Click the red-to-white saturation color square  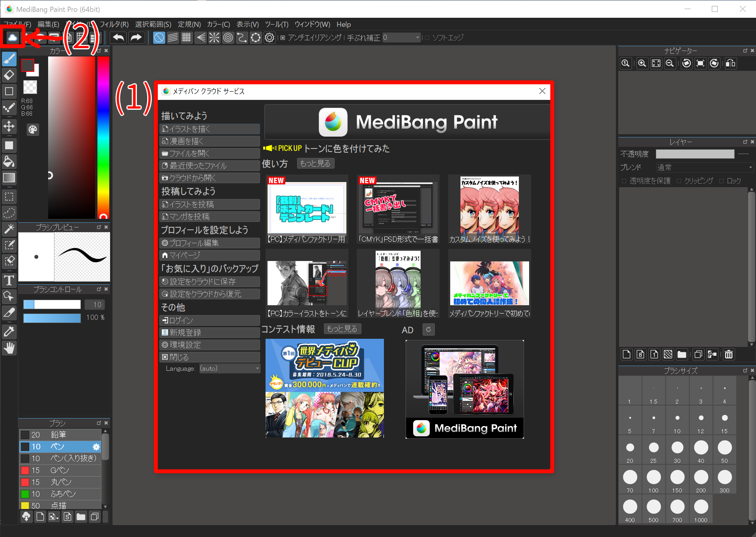(x=71, y=137)
